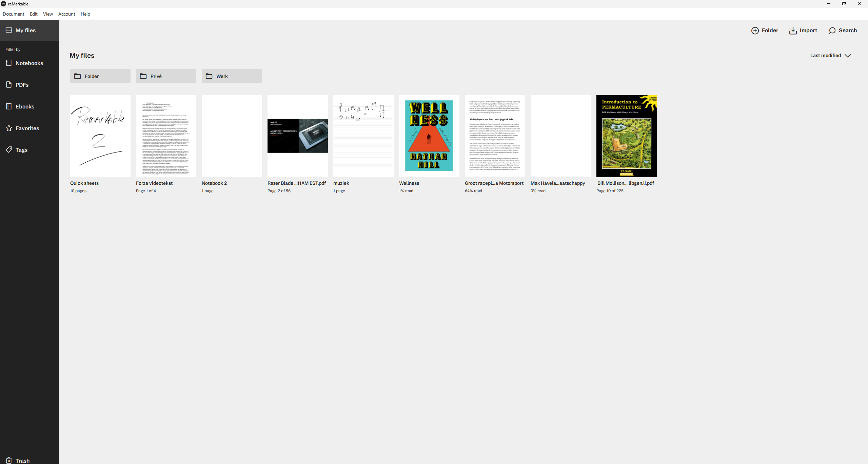Open the Edit menu
The height and width of the screenshot is (464, 868).
tap(34, 14)
